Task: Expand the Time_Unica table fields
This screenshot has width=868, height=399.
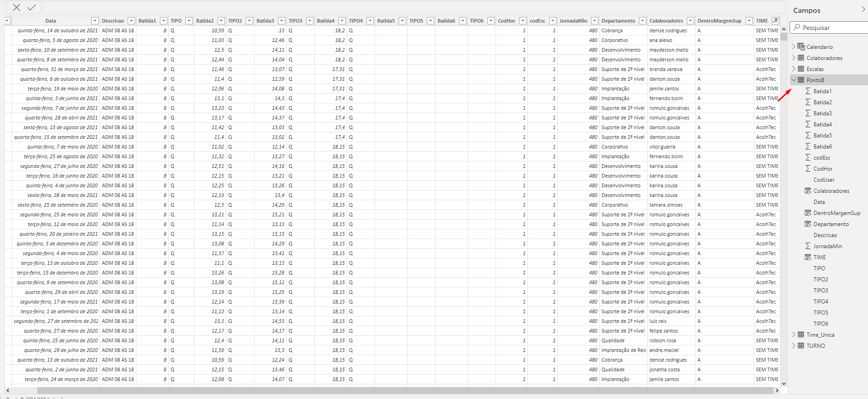Action: 794,334
